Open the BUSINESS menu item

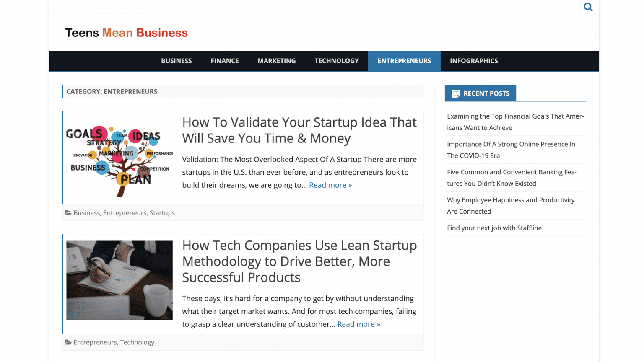176,61
